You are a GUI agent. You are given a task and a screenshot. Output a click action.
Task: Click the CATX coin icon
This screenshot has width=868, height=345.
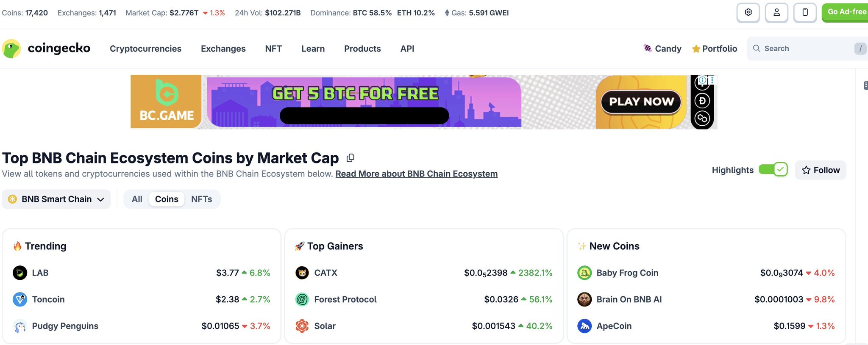point(302,273)
